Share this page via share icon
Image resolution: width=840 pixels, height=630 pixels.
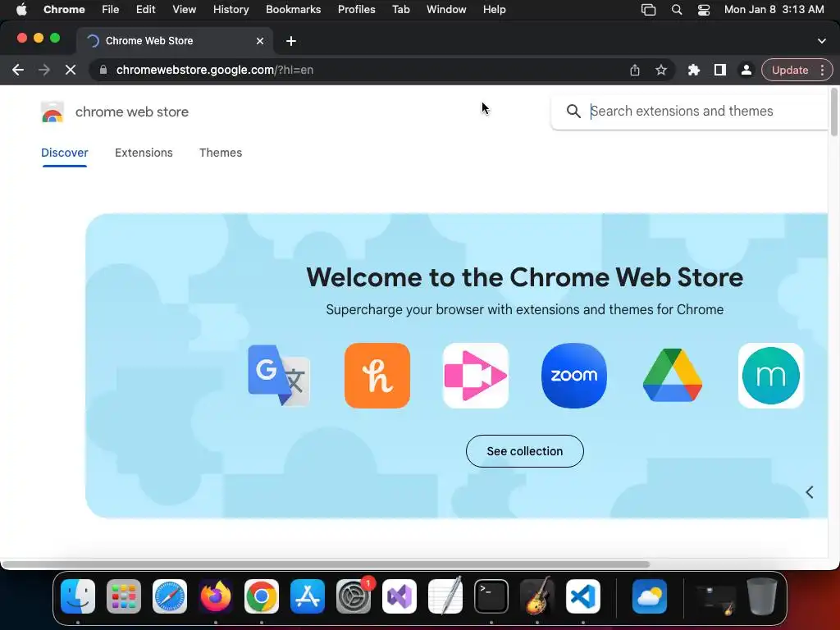pos(635,71)
